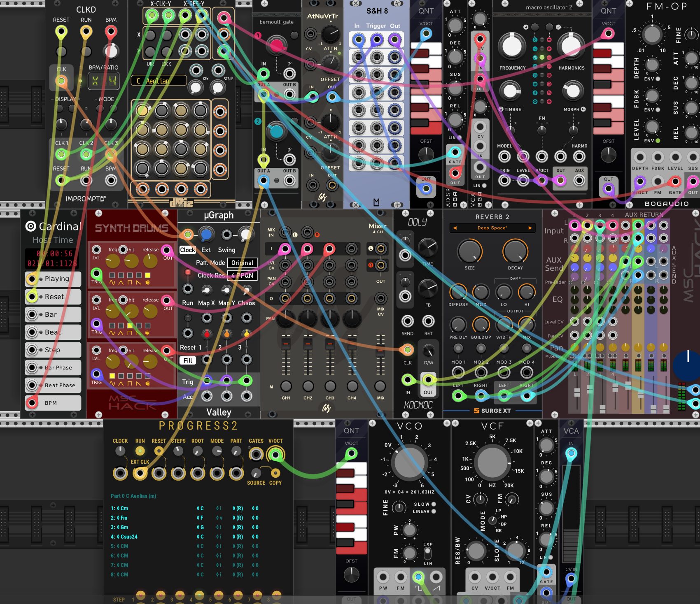Click the CLKD CLK 2 output jack
700x604 pixels.
86,154
